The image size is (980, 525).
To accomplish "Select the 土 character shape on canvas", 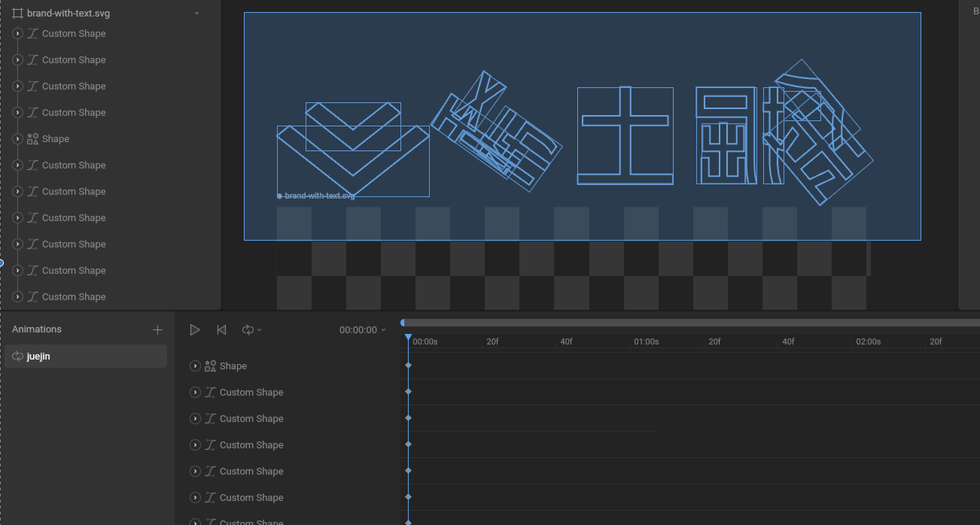I will [625, 136].
